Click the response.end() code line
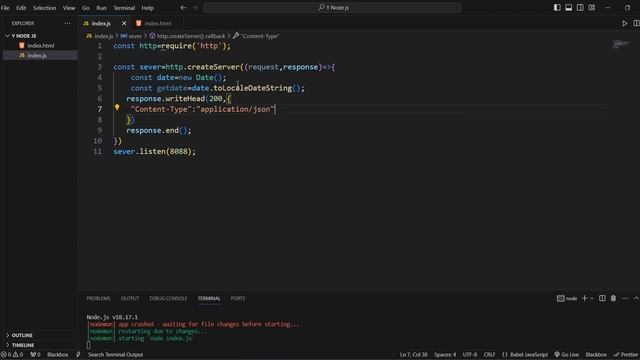Screen dimensions: 640x360 click(159, 131)
